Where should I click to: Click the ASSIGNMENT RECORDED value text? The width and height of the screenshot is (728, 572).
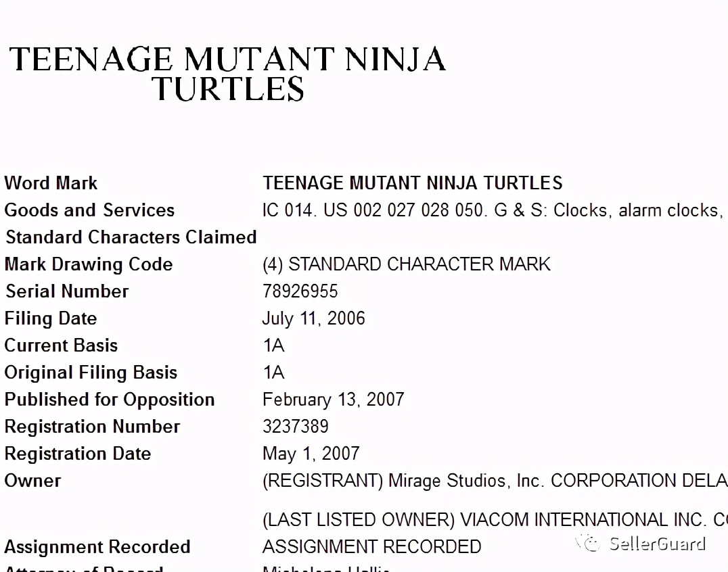[x=372, y=546]
